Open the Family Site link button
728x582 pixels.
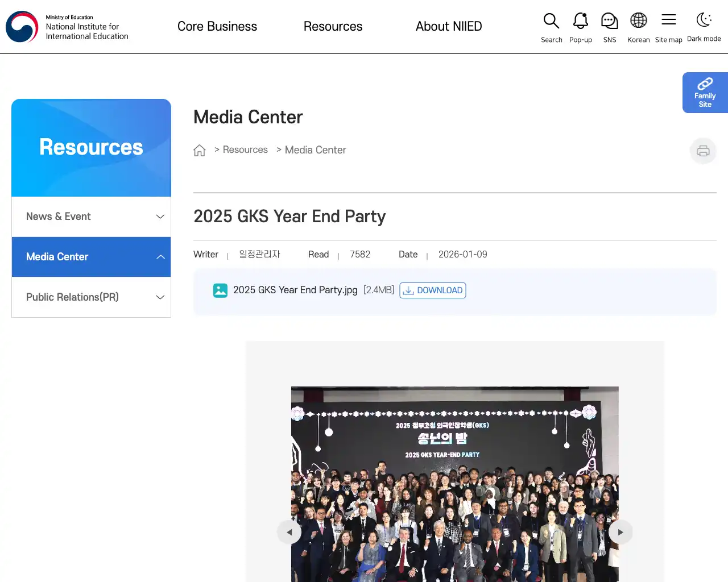[705, 93]
